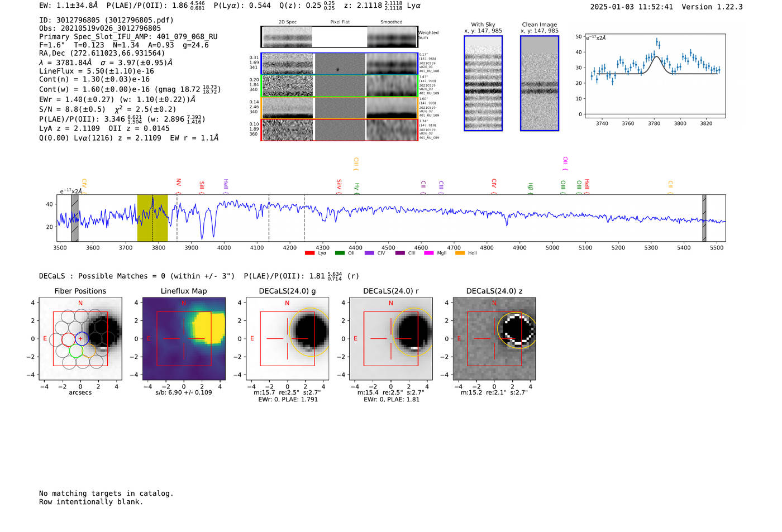
Task: Click the hatched gray region near 3540 Å
Action: point(75,218)
